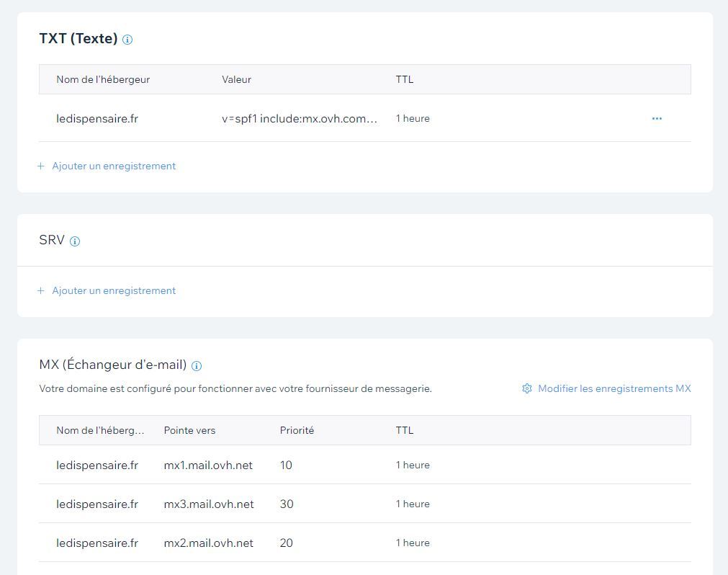Click the info icon beside the SRV heading
The width and height of the screenshot is (728, 575).
75,241
